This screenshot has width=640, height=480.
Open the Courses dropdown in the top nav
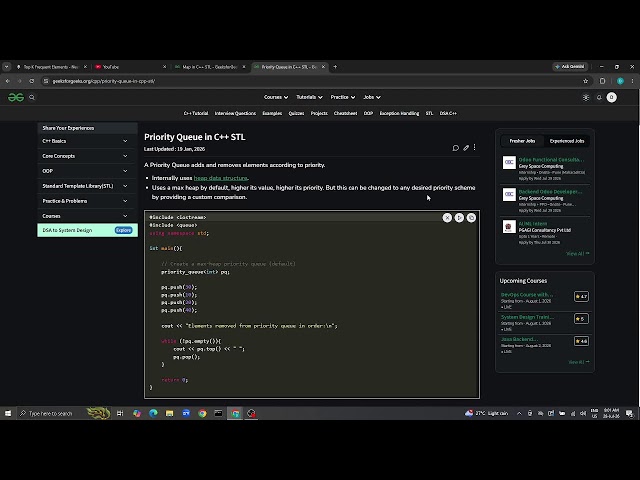pyautogui.click(x=276, y=97)
